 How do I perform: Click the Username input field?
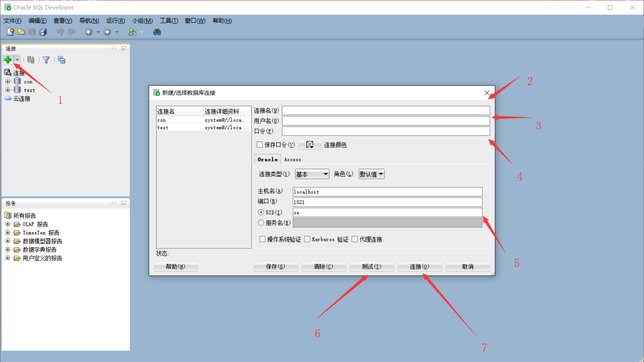tap(386, 120)
